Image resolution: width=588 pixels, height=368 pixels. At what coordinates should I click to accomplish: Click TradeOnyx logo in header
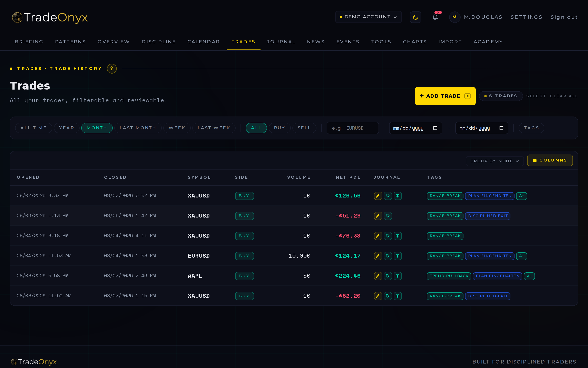50,17
